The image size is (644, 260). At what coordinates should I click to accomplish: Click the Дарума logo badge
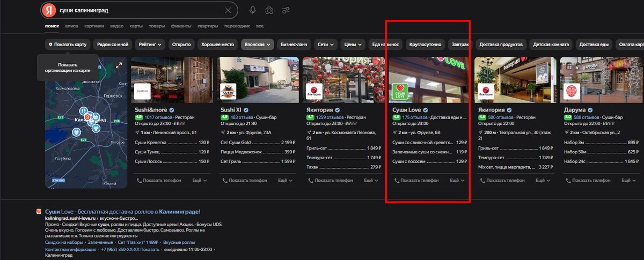(x=572, y=92)
